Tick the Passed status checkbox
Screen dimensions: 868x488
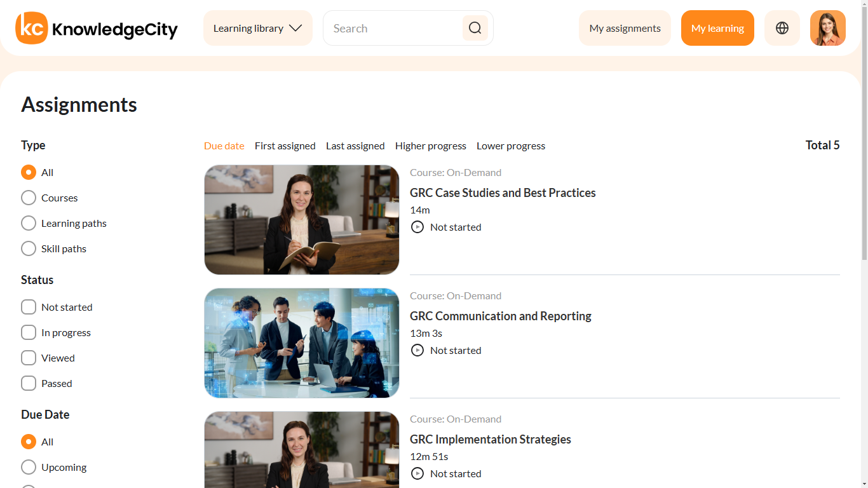coord(29,383)
